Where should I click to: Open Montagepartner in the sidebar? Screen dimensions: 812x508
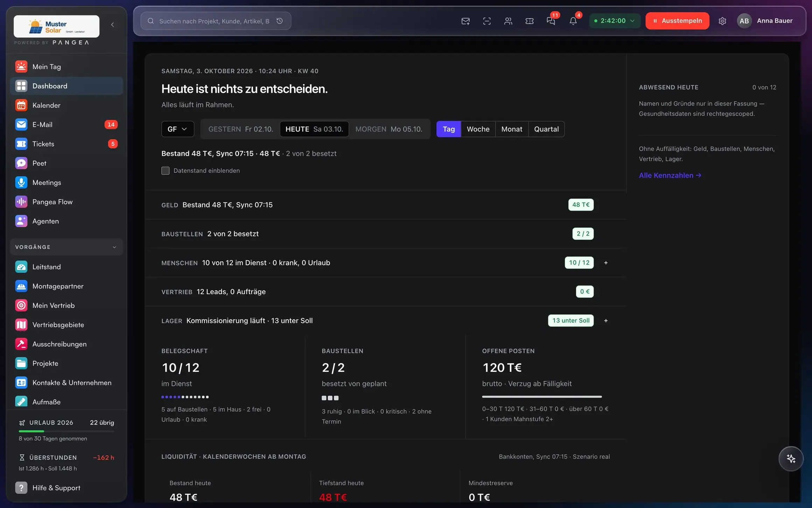(x=66, y=286)
